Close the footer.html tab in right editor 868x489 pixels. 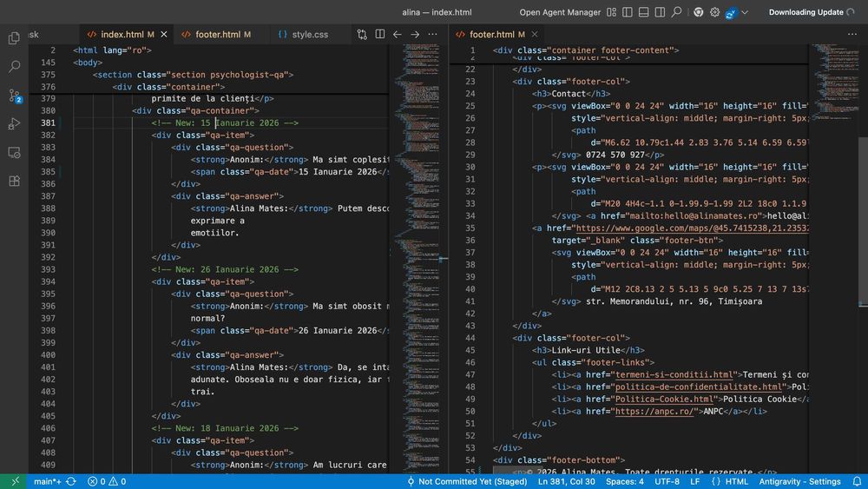point(536,35)
